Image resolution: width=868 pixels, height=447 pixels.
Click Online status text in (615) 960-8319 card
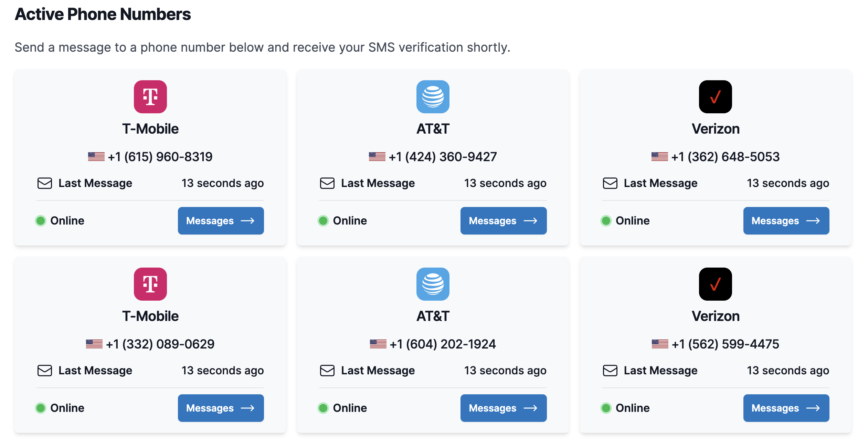coord(67,221)
